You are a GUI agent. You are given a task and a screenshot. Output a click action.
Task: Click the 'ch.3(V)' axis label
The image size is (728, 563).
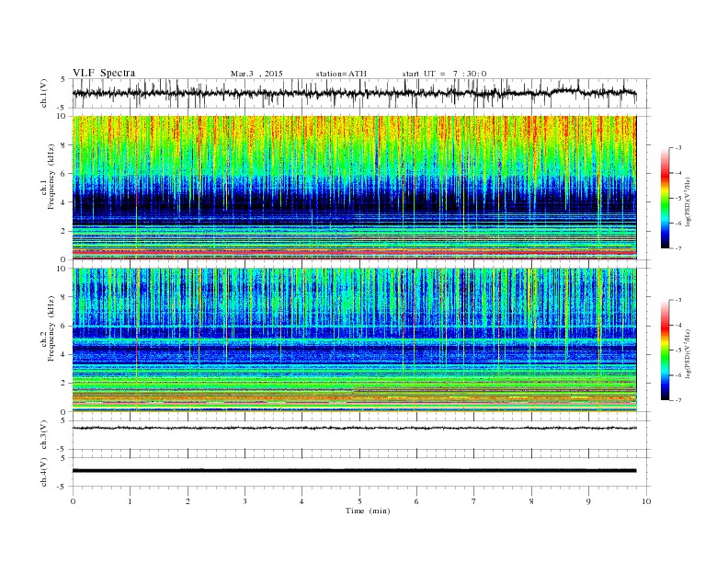click(x=44, y=435)
